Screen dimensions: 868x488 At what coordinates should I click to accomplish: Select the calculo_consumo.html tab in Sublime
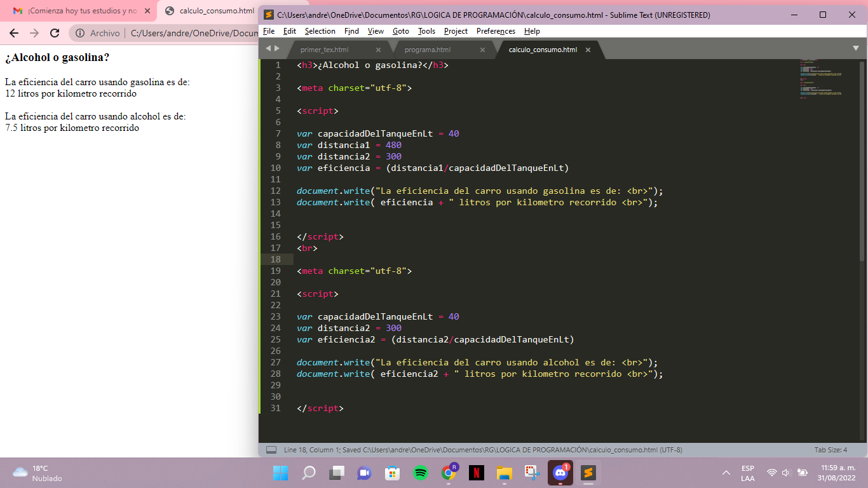[542, 50]
